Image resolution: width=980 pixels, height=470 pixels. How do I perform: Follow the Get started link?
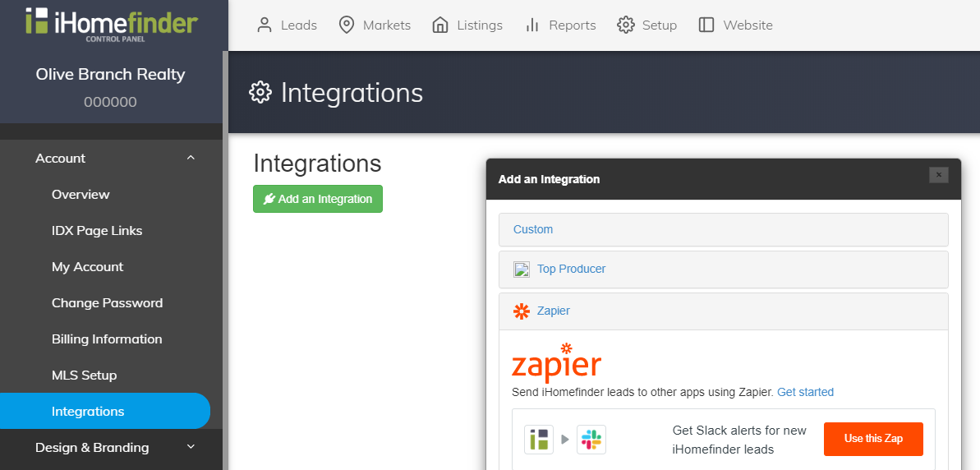coord(805,392)
